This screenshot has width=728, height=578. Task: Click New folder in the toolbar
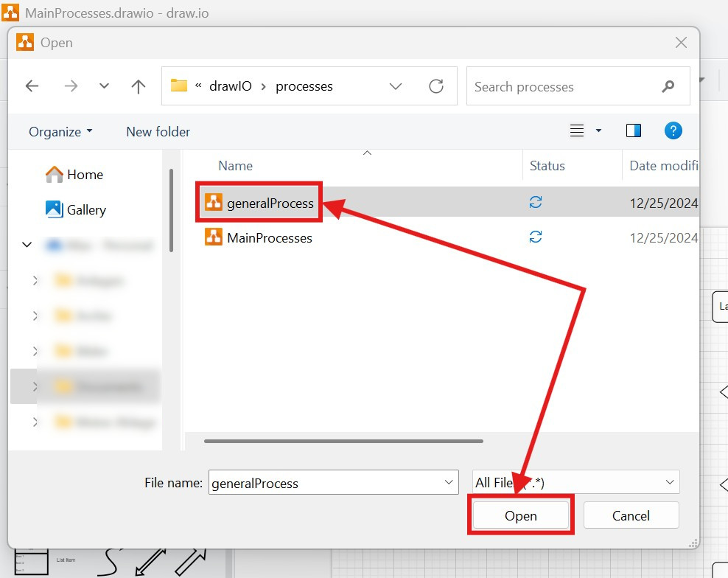158,132
